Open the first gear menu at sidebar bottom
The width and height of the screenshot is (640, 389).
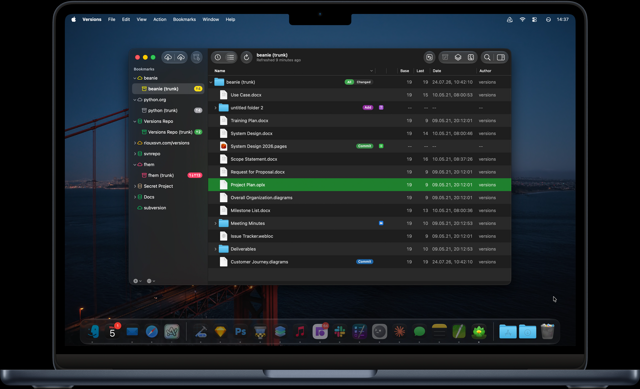pyautogui.click(x=137, y=281)
